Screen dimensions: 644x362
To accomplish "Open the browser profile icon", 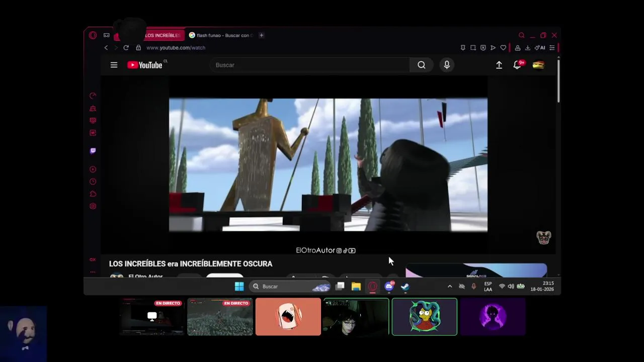I will (518, 48).
